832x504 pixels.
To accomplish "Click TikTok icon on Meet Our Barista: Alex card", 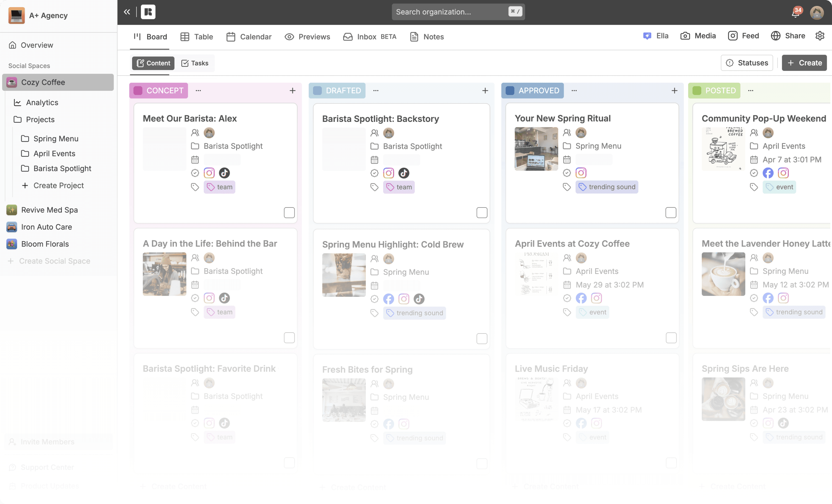I will pos(224,173).
